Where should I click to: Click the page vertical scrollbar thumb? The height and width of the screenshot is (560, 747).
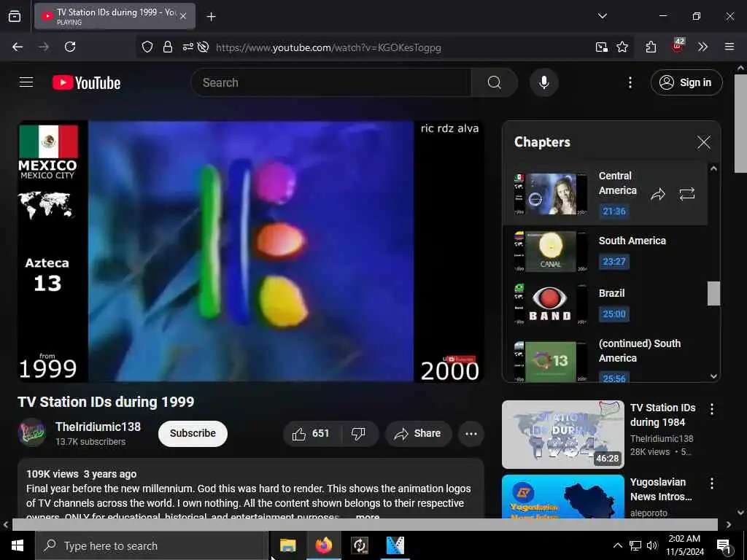(740, 124)
